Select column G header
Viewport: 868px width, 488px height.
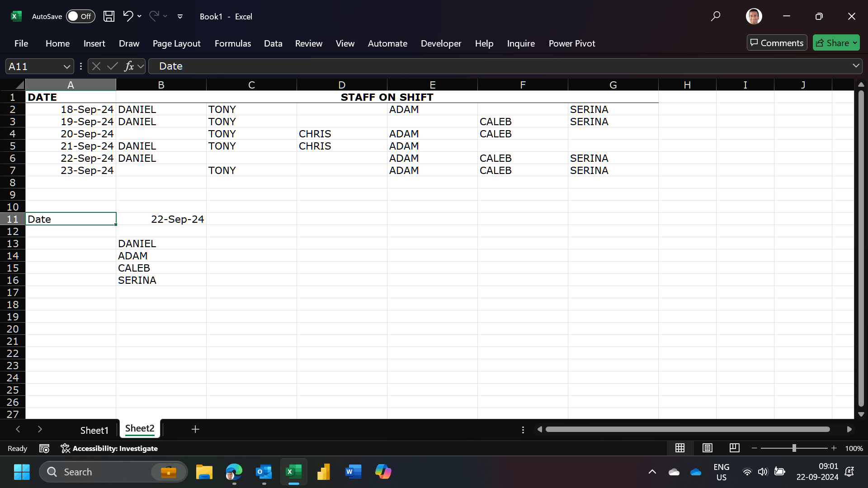(x=613, y=85)
